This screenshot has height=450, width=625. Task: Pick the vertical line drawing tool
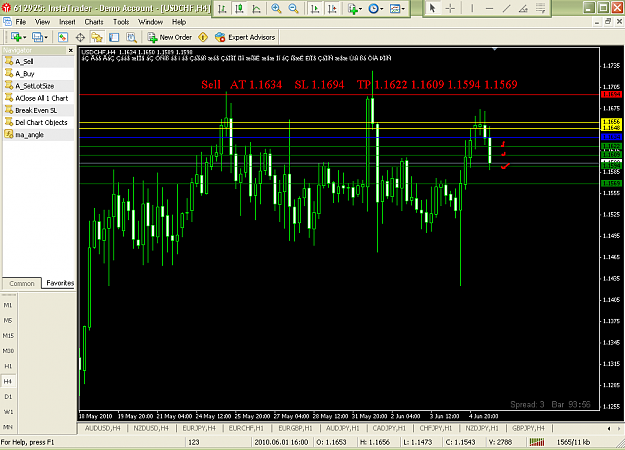click(472, 8)
